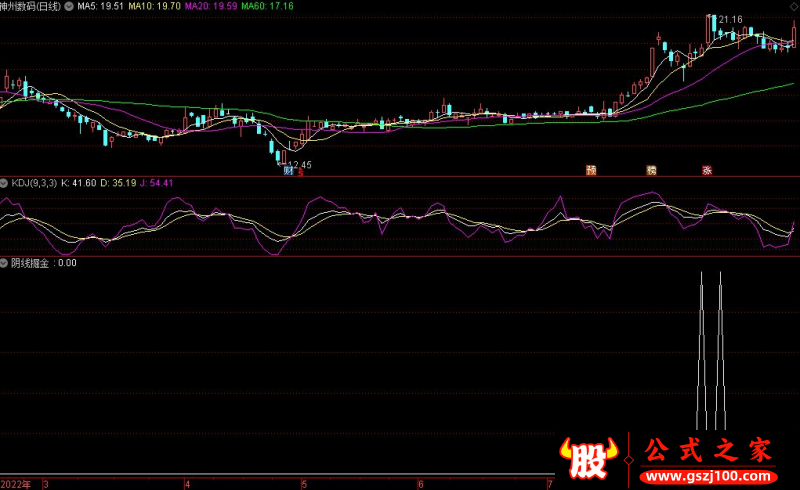The height and width of the screenshot is (490, 800).
Task: Click the KDJ J value 54.41 label
Action: [x=156, y=183]
